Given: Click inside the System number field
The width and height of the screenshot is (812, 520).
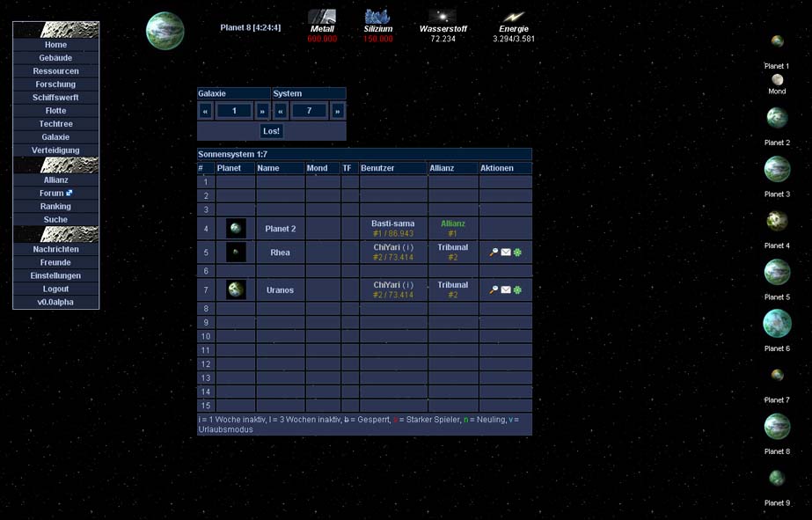Looking at the screenshot, I should pos(309,111).
